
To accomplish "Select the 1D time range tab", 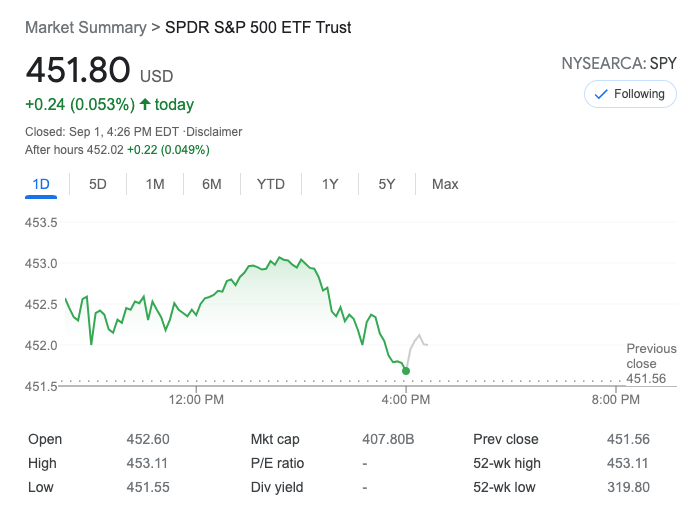I will click(x=41, y=184).
